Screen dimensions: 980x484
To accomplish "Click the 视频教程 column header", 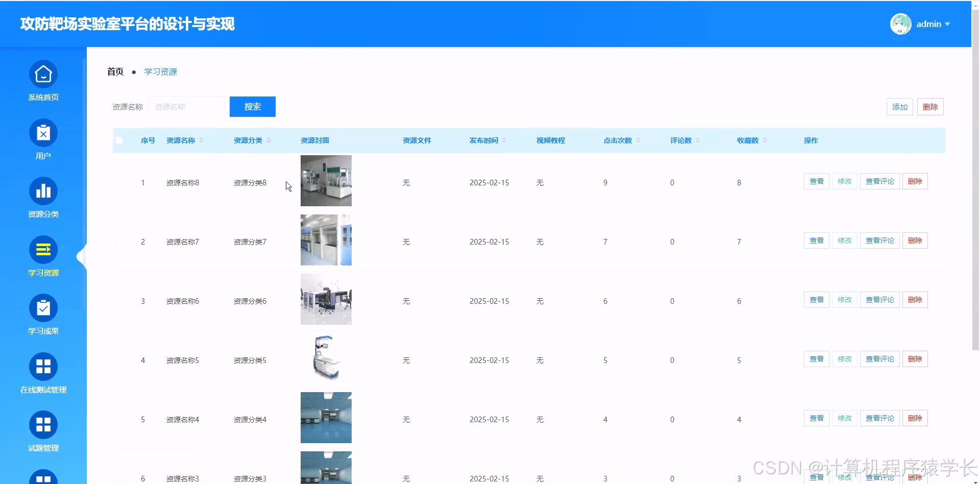I will pos(551,140).
